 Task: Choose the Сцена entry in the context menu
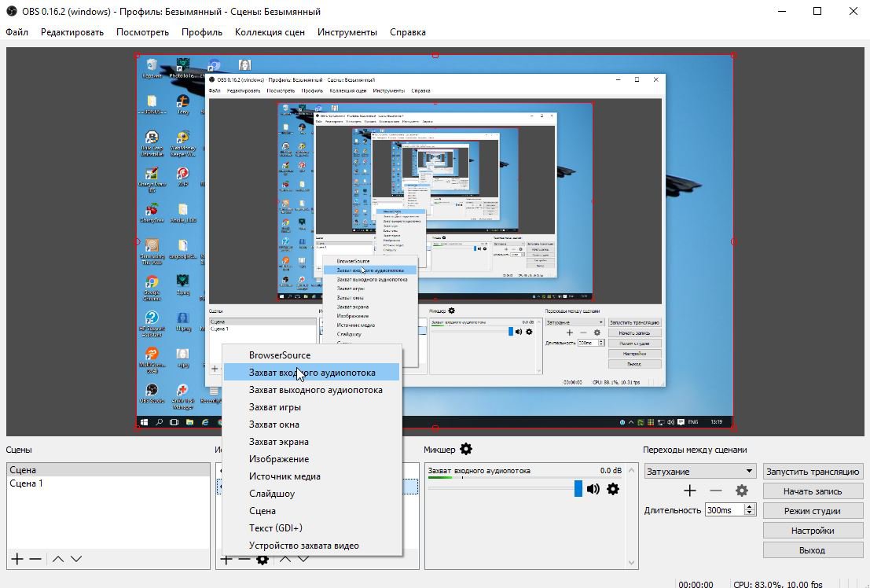(312, 510)
